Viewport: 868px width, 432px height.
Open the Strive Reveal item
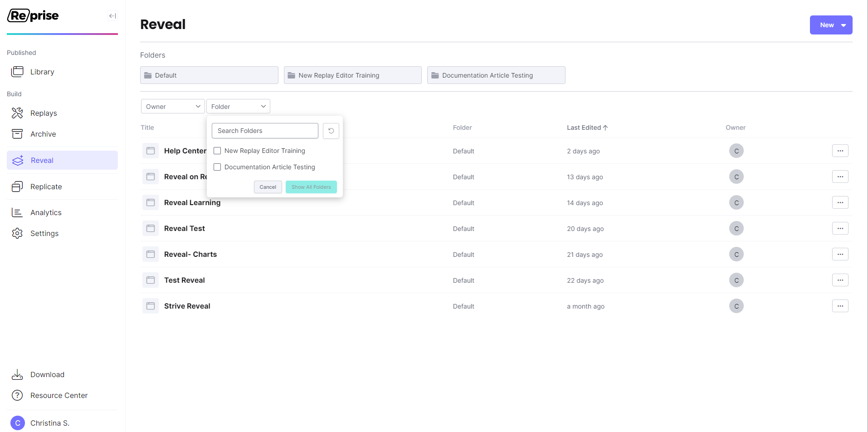pos(187,306)
